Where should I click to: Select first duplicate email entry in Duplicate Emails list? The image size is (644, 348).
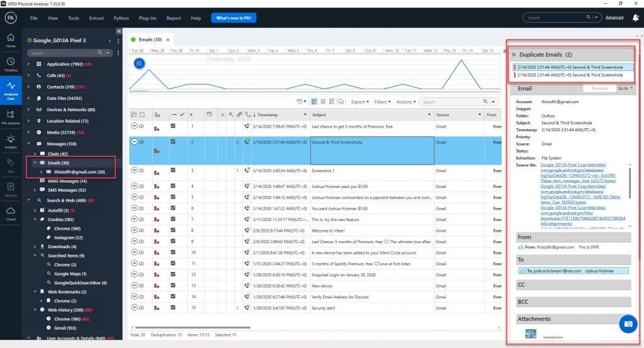(572, 67)
